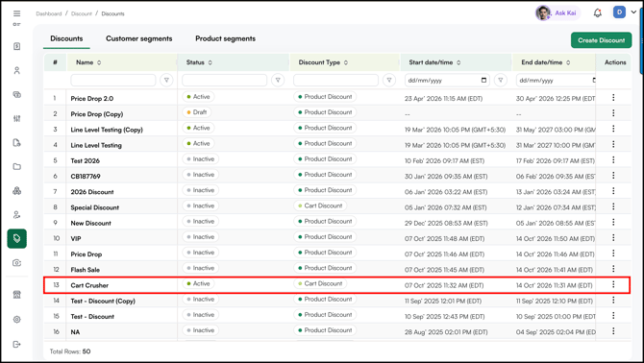Sort by End date/time column

click(x=568, y=62)
